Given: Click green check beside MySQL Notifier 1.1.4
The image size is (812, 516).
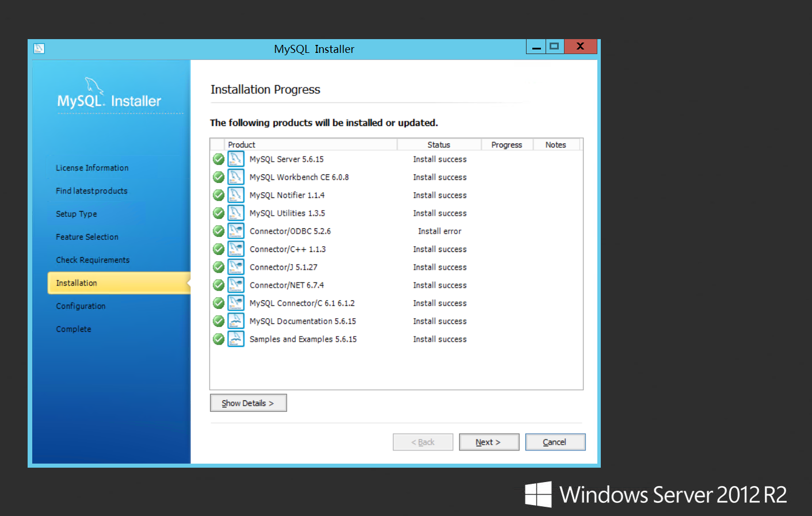Looking at the screenshot, I should click(x=219, y=195).
